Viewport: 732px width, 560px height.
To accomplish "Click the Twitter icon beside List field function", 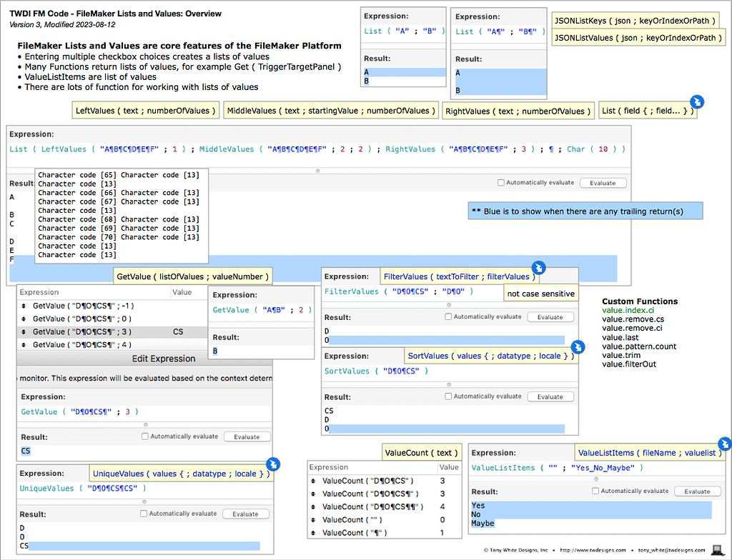I will (x=697, y=102).
